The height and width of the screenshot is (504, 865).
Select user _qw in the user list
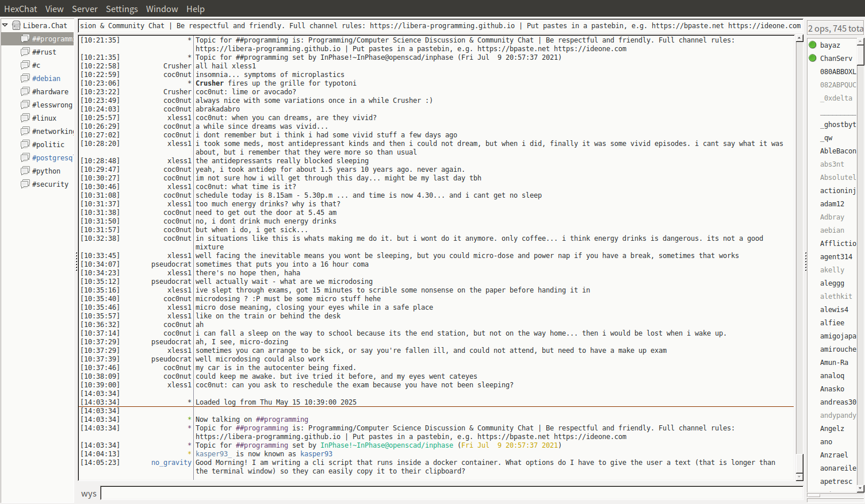[826, 137]
